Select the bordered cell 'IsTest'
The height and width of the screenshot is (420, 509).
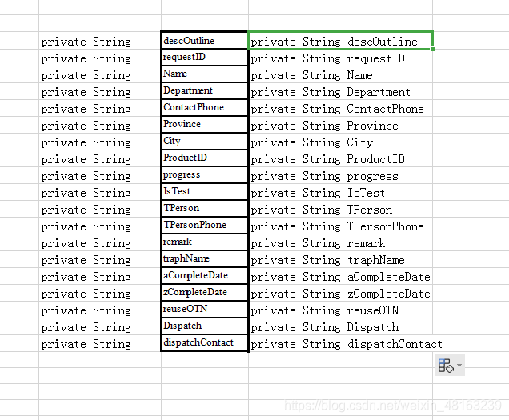(x=205, y=192)
